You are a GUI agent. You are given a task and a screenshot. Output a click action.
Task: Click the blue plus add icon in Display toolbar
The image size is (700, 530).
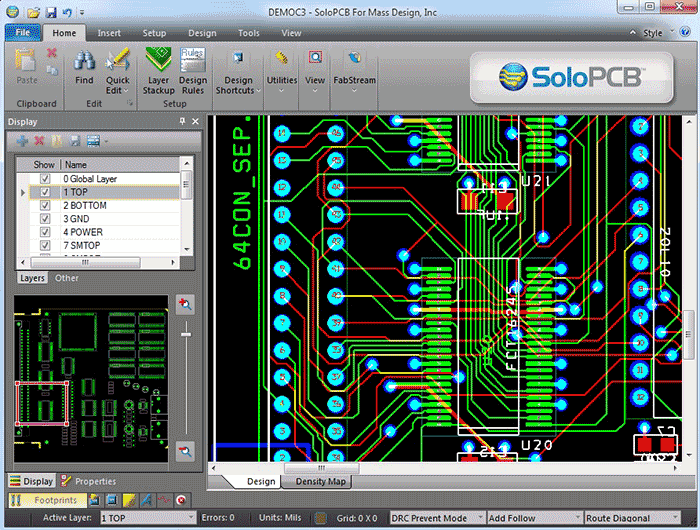pos(22,141)
